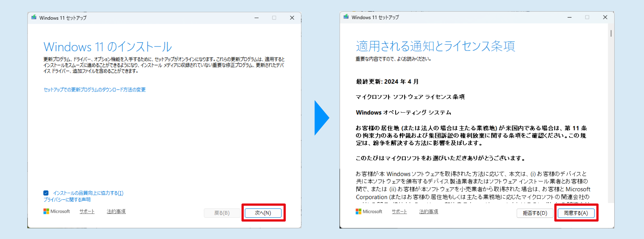Click the 適用される通知とライセンス条項 heading
644x239 pixels.
click(435, 46)
